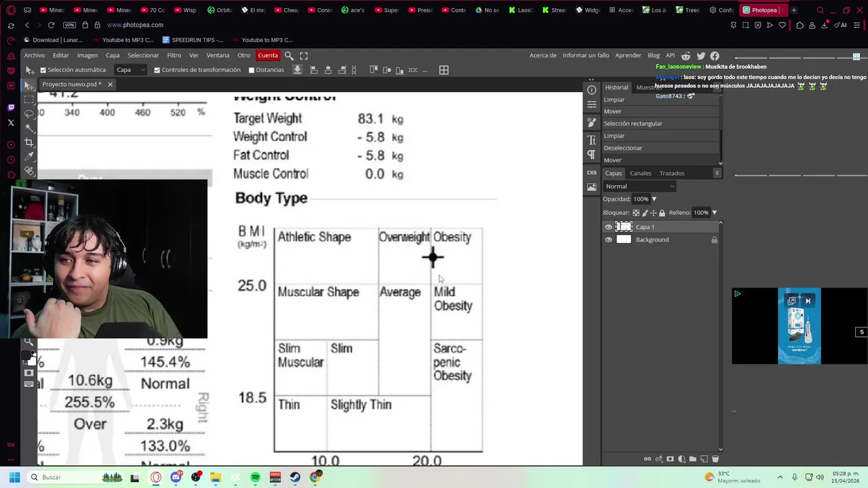Click the Opacidad 100% value field
The height and width of the screenshot is (488, 868).
(x=641, y=199)
